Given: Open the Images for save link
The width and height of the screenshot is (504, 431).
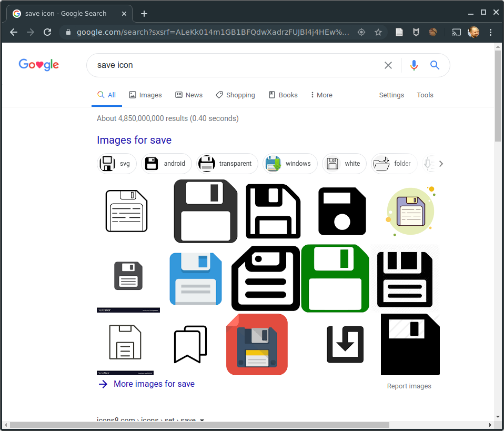Looking at the screenshot, I should coord(134,140).
